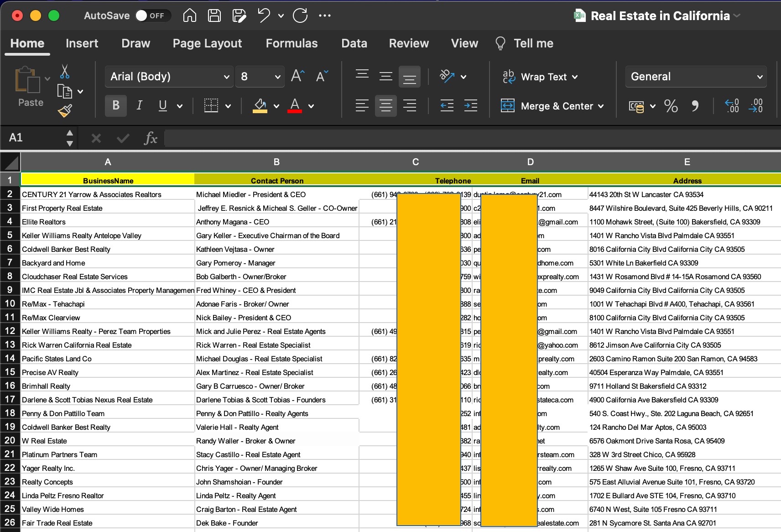Image resolution: width=781 pixels, height=532 pixels.
Task: Activate the Format Painter brush
Action: coord(65,111)
